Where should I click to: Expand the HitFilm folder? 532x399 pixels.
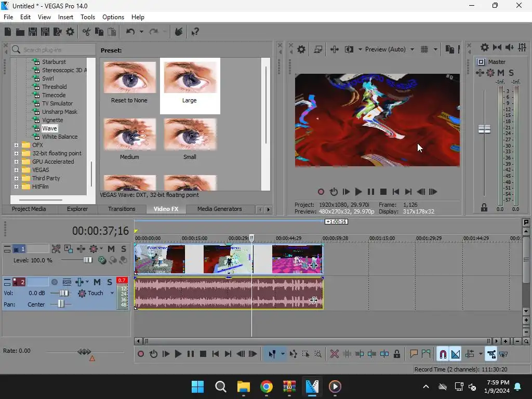(16, 187)
